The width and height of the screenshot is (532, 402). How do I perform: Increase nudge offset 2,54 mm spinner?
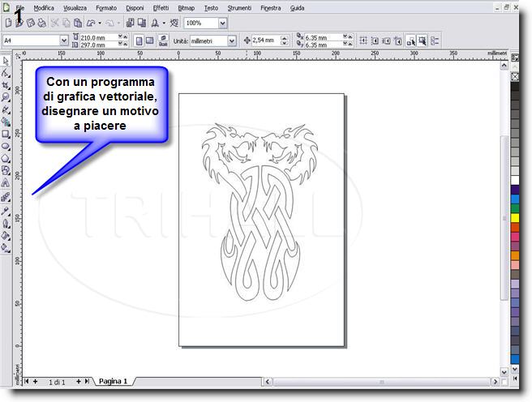pos(285,37)
